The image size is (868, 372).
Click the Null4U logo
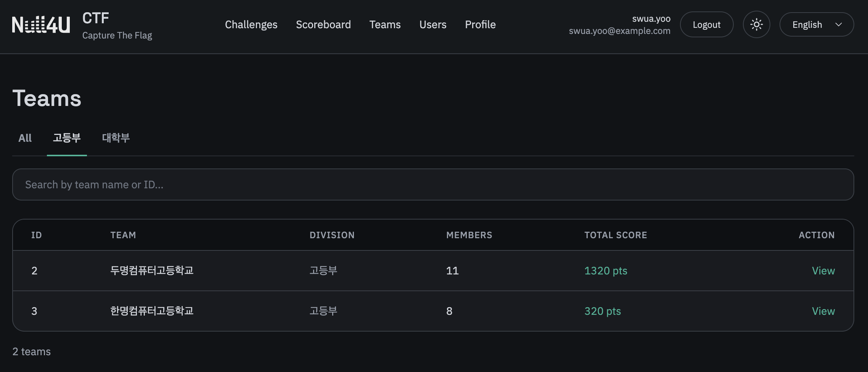point(41,25)
